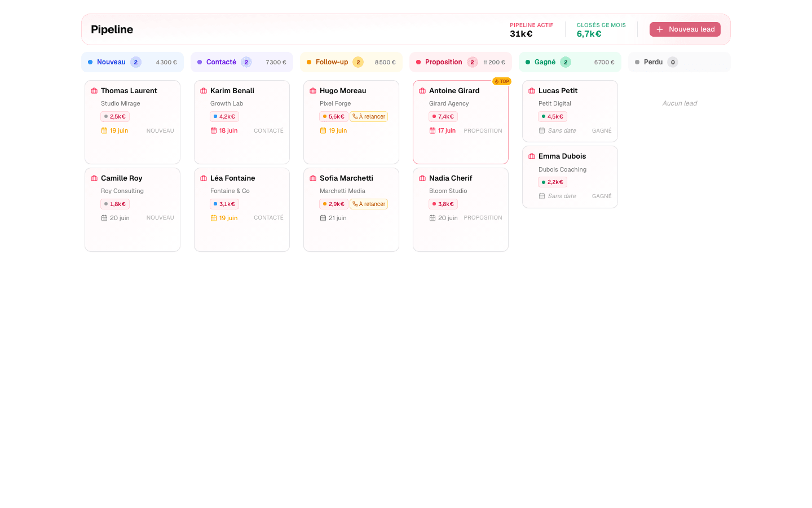The height and width of the screenshot is (508, 812).
Task: Click phone icon in Sofia Marchetti's À relancer tag
Action: click(x=355, y=204)
